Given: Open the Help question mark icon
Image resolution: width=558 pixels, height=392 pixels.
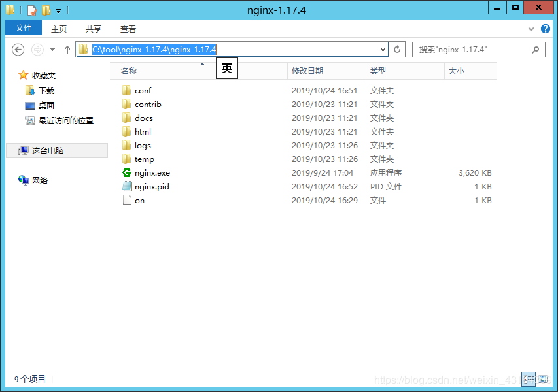Looking at the screenshot, I should [x=545, y=29].
